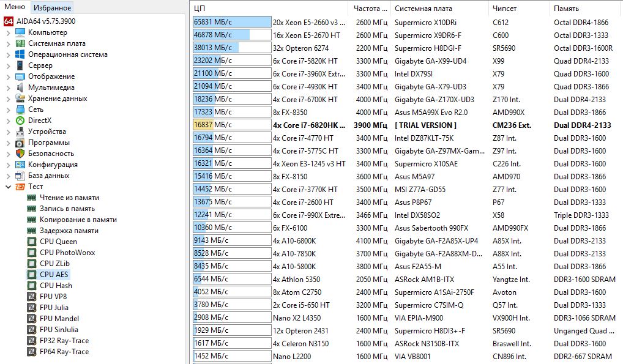Click the Копирование в памяти memory icon

point(31,220)
